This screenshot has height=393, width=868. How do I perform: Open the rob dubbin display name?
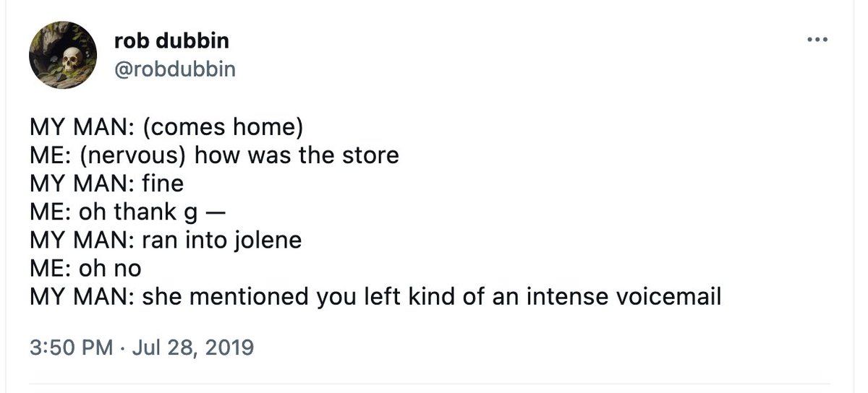(171, 41)
